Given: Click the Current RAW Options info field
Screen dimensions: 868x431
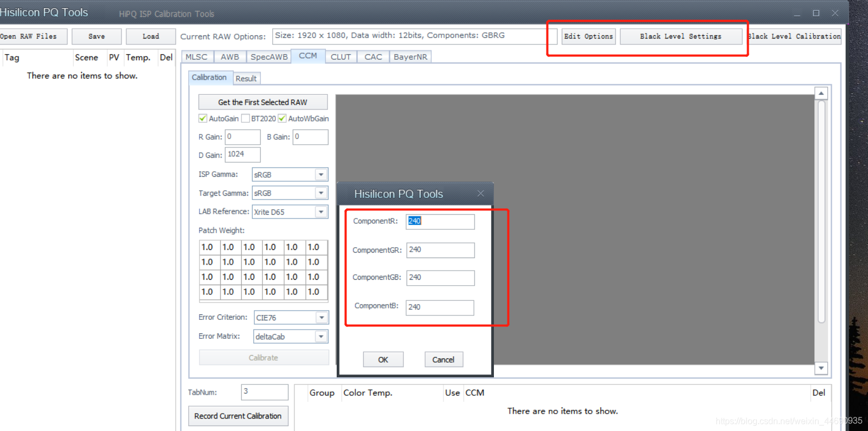Looking at the screenshot, I should (415, 36).
